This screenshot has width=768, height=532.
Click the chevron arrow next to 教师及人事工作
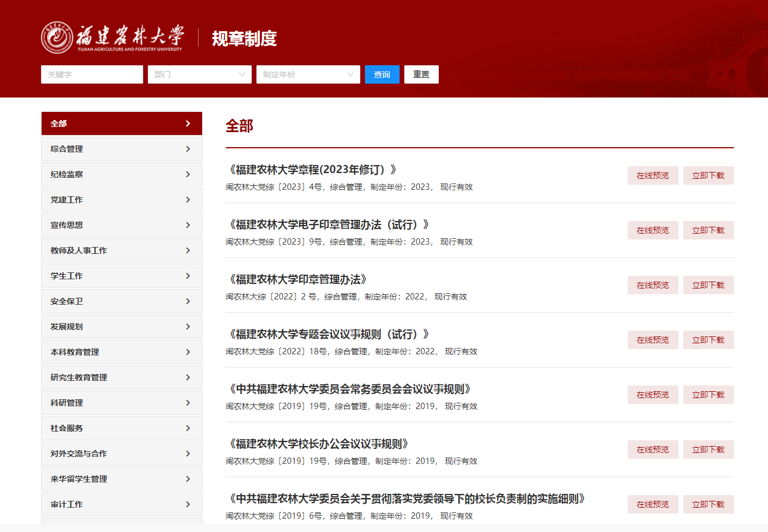click(188, 250)
